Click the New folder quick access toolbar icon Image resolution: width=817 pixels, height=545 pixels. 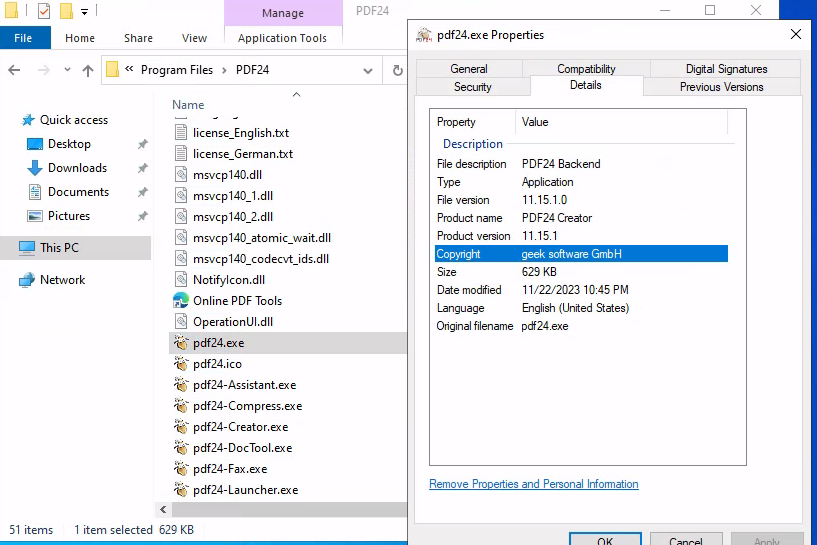(66, 10)
